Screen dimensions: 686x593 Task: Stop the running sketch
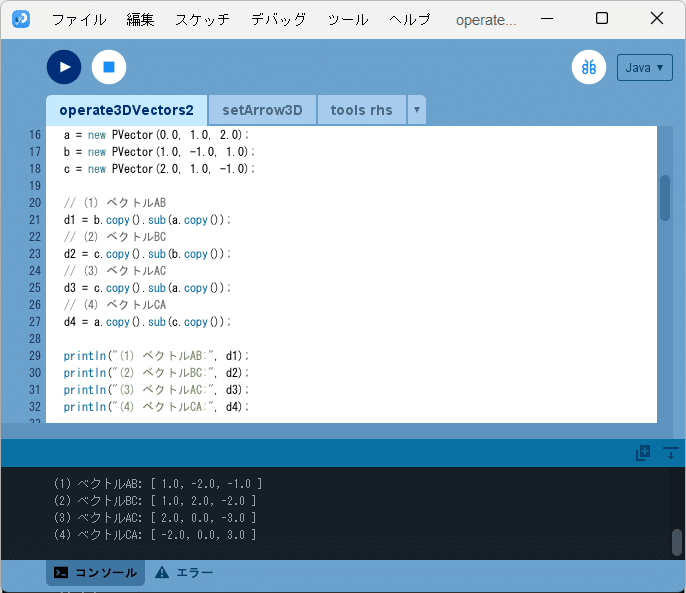(109, 67)
